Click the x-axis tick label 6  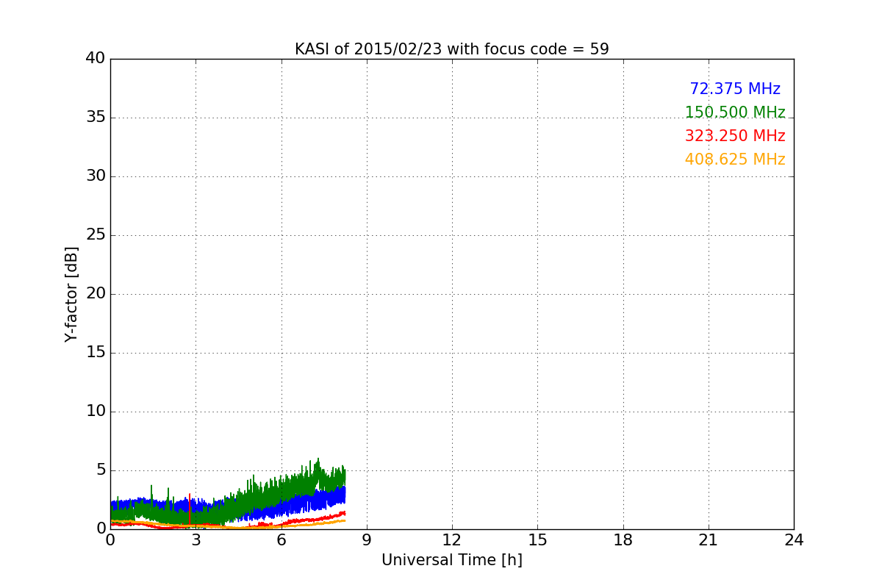(281, 540)
